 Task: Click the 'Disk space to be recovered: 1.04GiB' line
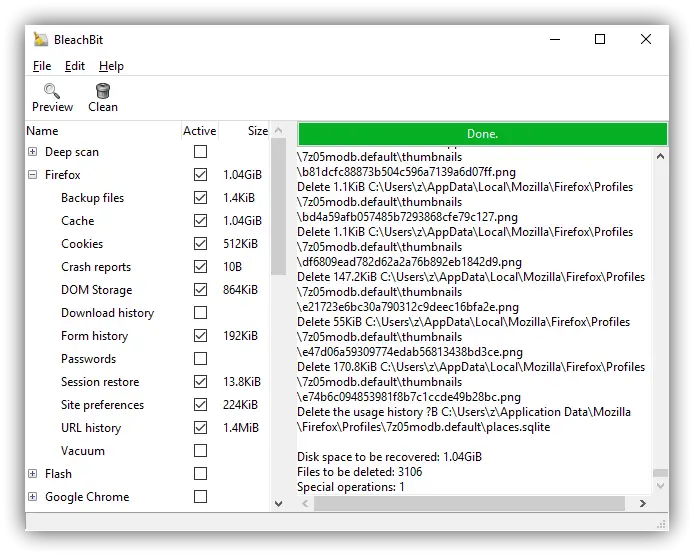(x=389, y=457)
